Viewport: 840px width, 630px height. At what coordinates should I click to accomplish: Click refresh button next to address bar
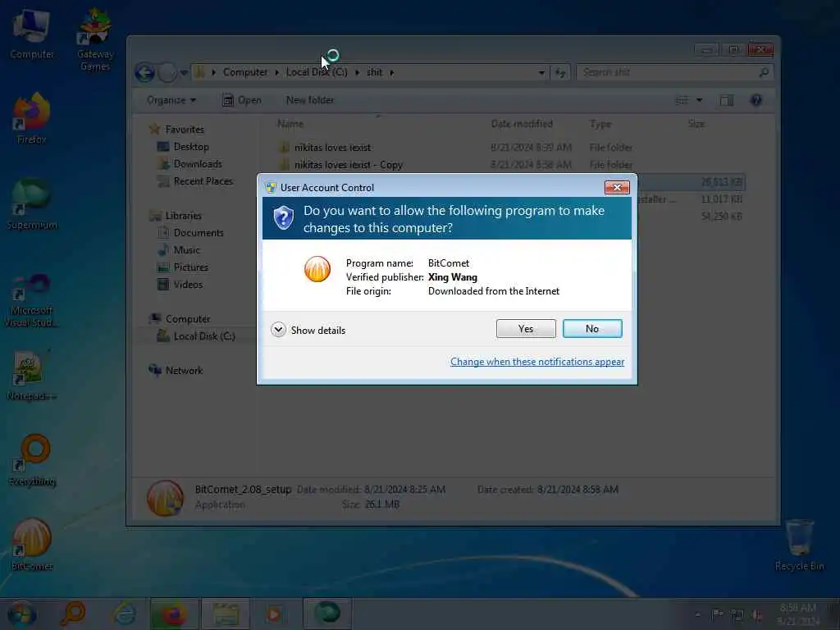[560, 72]
